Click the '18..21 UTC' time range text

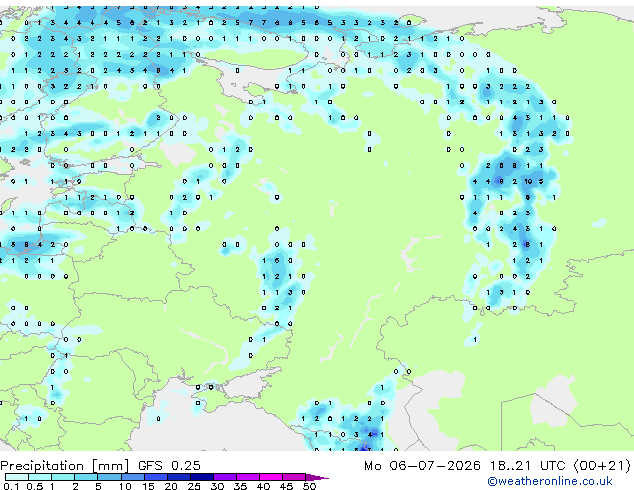point(528,465)
